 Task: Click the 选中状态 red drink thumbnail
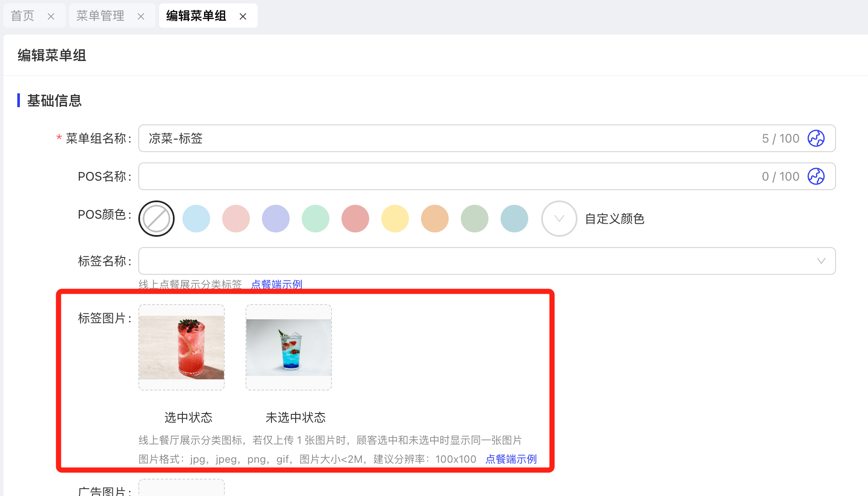coord(182,347)
